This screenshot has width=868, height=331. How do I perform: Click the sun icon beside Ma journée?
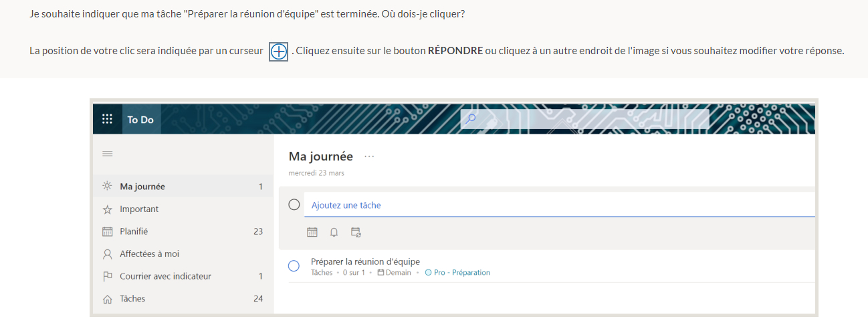pos(107,187)
